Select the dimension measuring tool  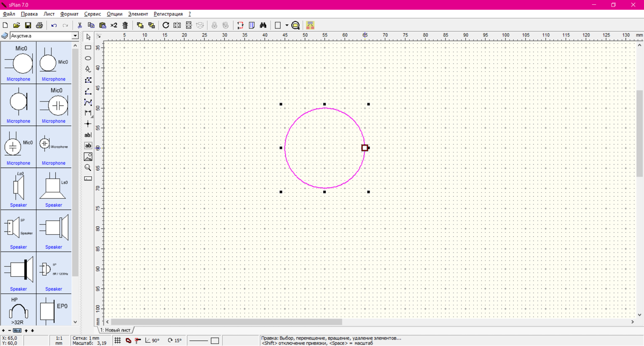coord(88,113)
